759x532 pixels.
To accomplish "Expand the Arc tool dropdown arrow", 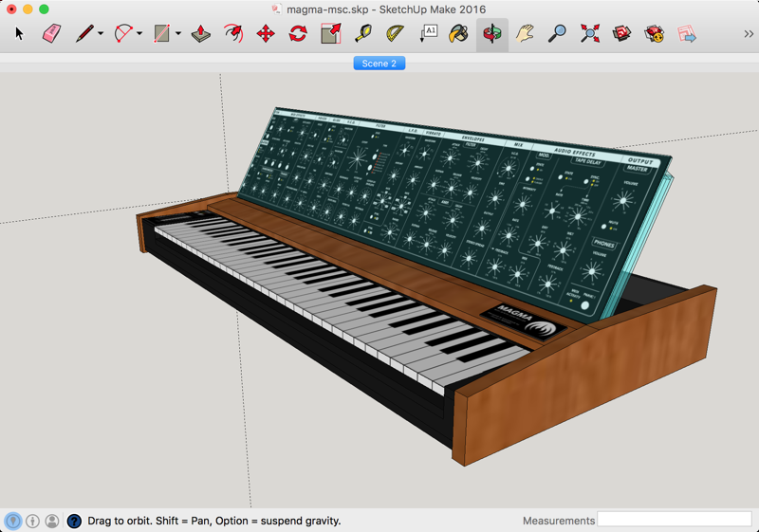I will [139, 35].
